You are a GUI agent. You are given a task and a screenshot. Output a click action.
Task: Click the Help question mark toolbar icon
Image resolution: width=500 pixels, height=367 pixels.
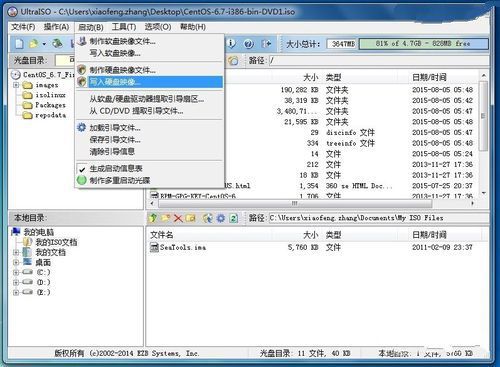point(249,44)
